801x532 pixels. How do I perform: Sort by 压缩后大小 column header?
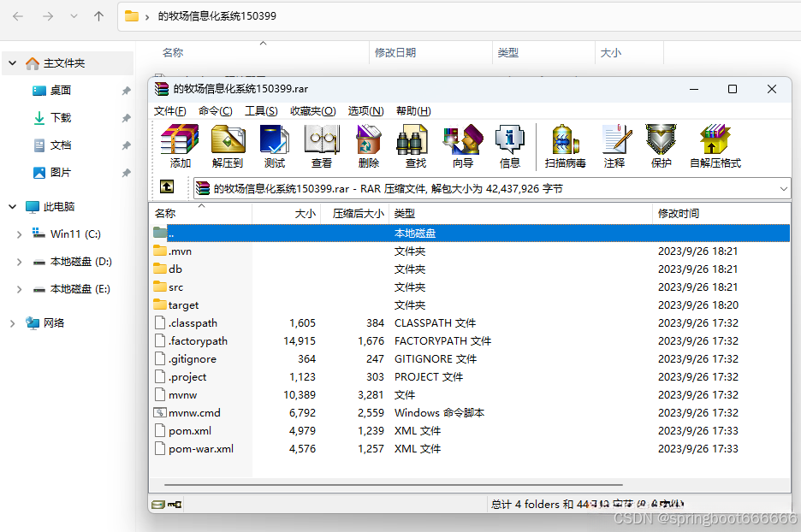click(x=354, y=214)
